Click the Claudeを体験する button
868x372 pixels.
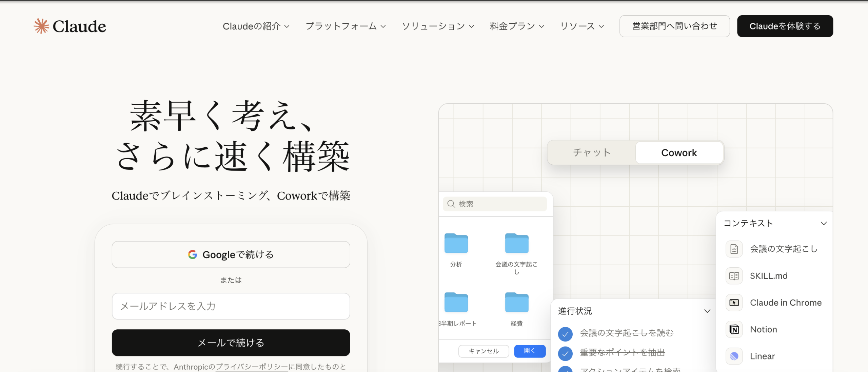[x=785, y=26]
